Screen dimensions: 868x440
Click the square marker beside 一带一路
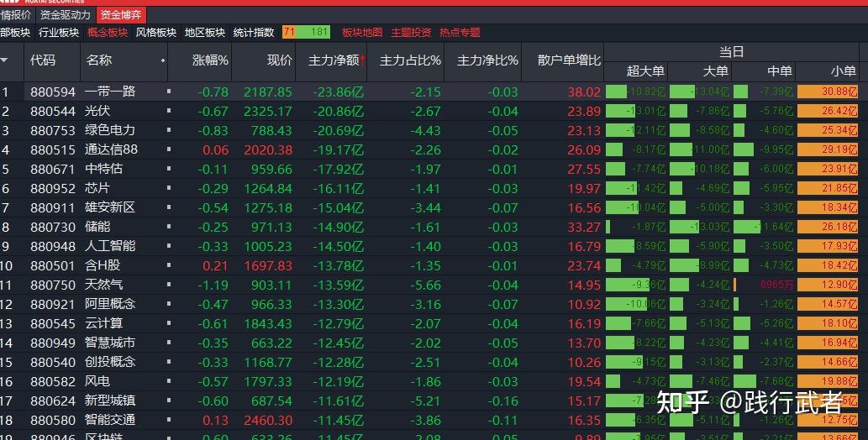169,92
